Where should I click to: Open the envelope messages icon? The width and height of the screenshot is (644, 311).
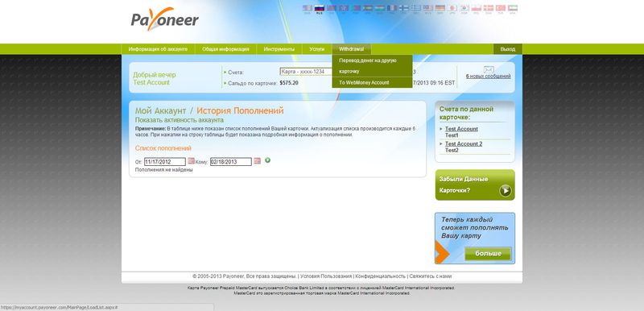[x=489, y=69]
